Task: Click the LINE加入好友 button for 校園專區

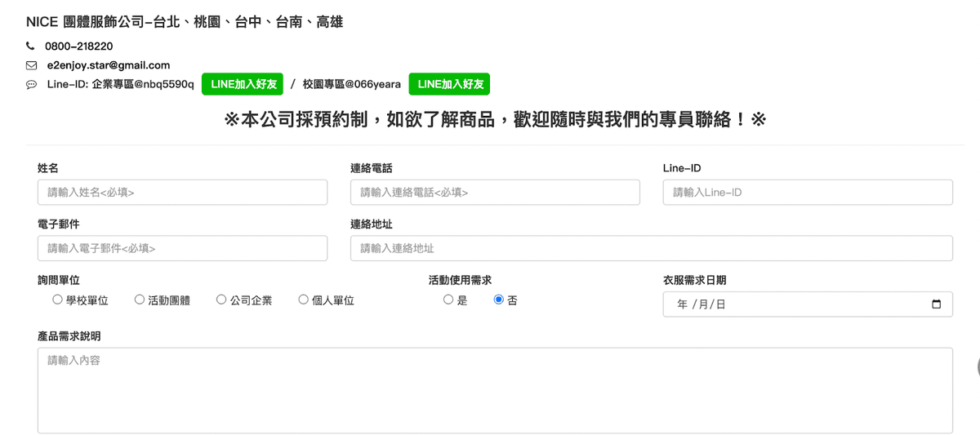Action: point(449,84)
